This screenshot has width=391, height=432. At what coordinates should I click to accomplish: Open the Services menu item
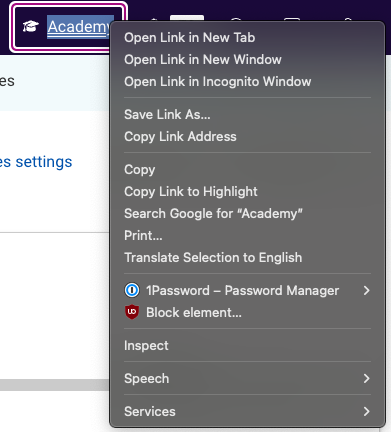point(247,411)
